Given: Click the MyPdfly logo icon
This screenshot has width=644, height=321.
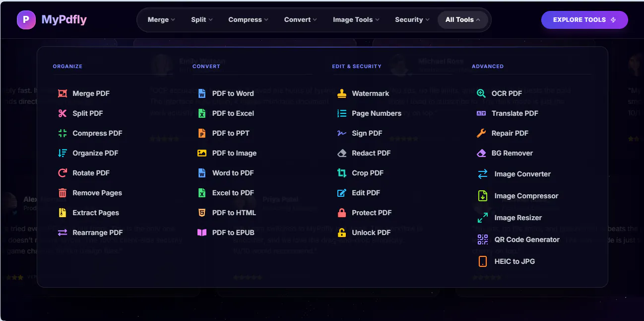Looking at the screenshot, I should [x=26, y=20].
